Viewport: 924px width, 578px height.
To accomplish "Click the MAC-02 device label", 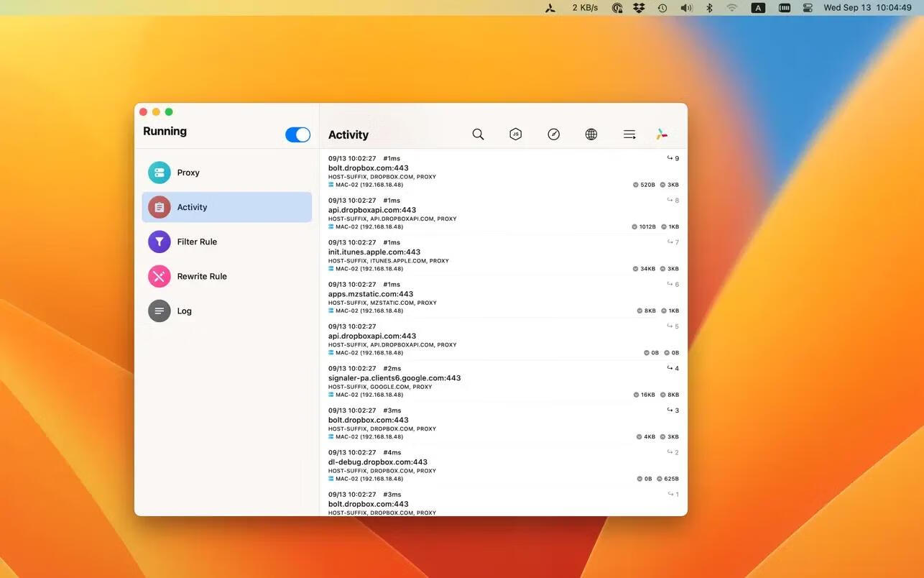I will (366, 184).
